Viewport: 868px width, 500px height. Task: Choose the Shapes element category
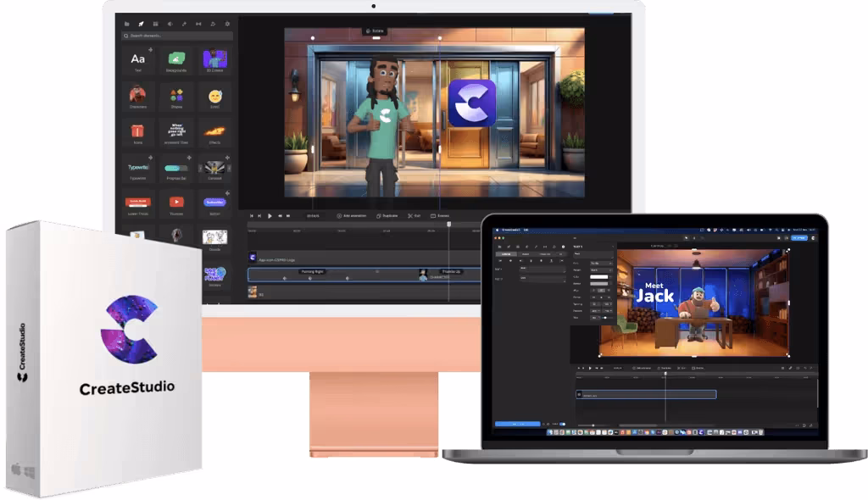176,97
